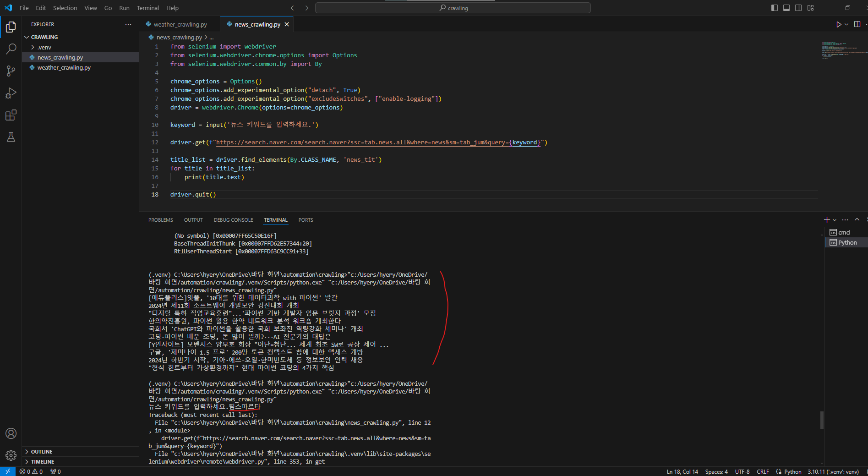Viewport: 868px width, 476px height.
Task: Go back in navigation history
Action: coord(294,8)
